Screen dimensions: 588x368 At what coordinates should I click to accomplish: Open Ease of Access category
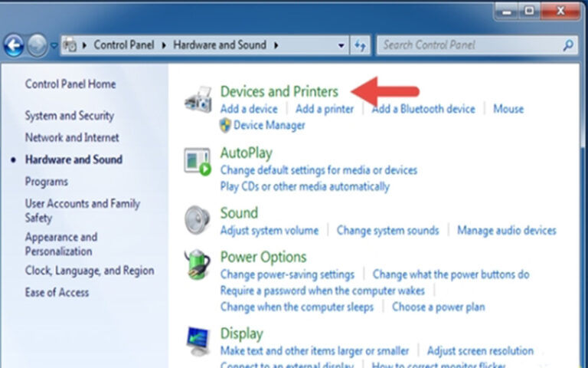coord(57,293)
